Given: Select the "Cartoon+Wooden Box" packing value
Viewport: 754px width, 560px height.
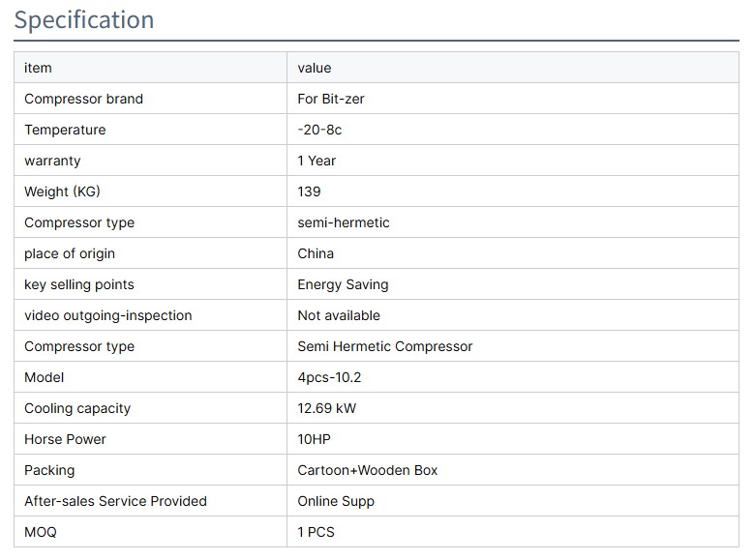Looking at the screenshot, I should point(368,470).
